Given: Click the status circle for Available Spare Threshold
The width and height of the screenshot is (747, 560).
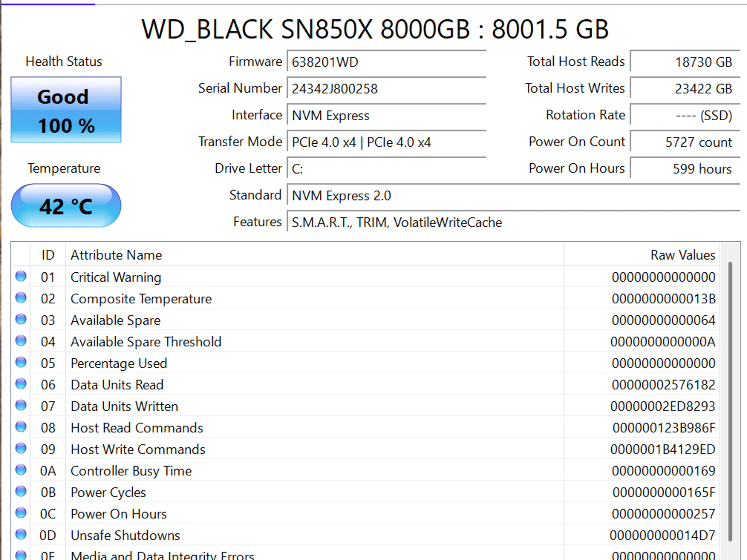Looking at the screenshot, I should pos(21,341).
